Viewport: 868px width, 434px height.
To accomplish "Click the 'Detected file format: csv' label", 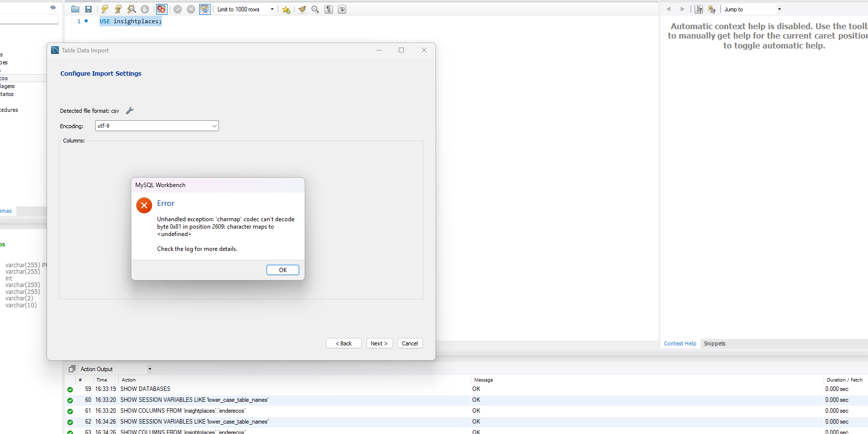I will tap(90, 111).
